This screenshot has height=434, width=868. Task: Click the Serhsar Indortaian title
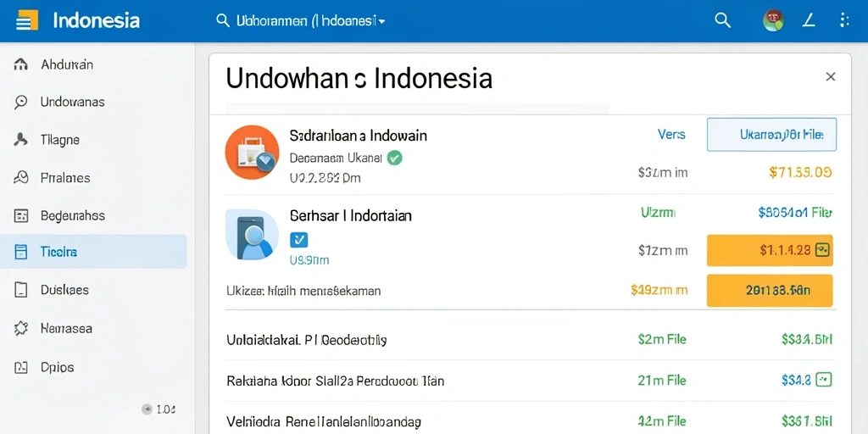[x=350, y=215]
